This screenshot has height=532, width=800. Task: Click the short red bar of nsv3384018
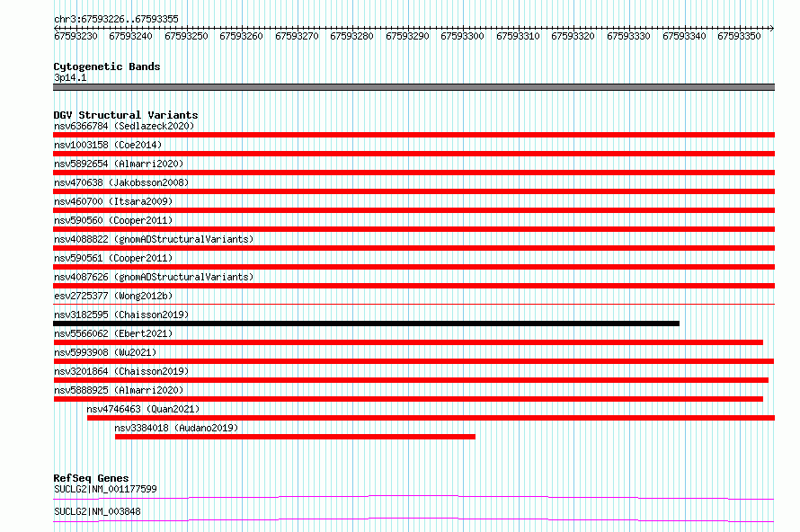pyautogui.click(x=295, y=437)
